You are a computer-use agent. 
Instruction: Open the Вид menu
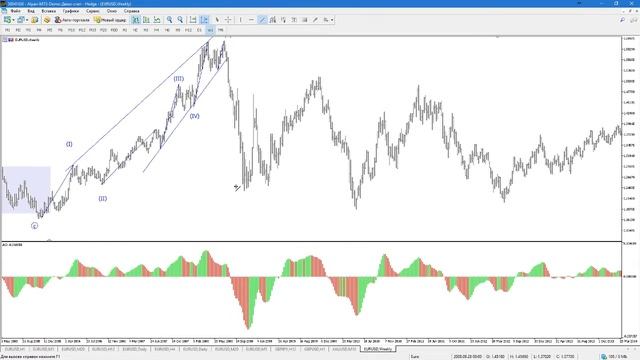click(x=31, y=11)
